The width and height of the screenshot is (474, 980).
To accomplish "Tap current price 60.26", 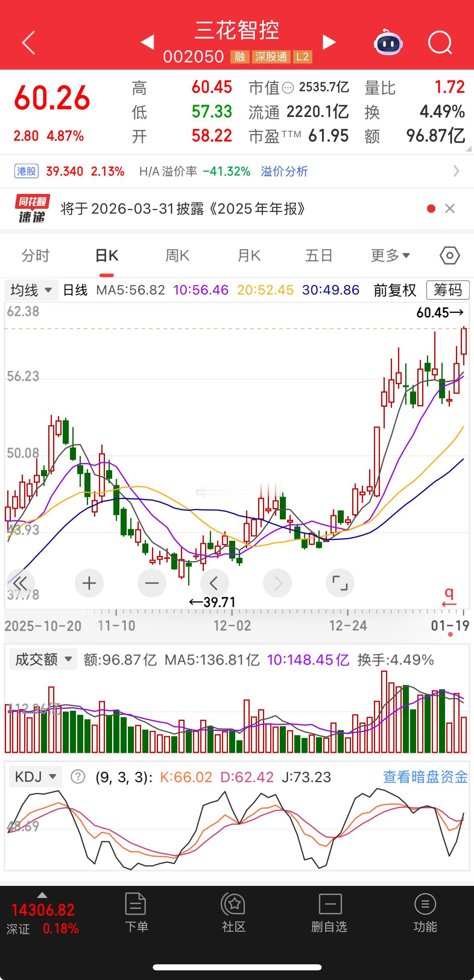I will [x=52, y=97].
